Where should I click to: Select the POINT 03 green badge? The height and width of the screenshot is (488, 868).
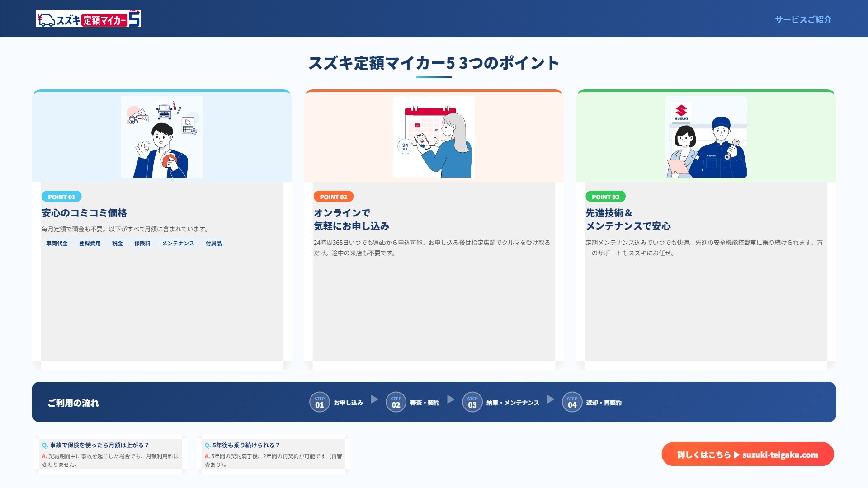(605, 197)
